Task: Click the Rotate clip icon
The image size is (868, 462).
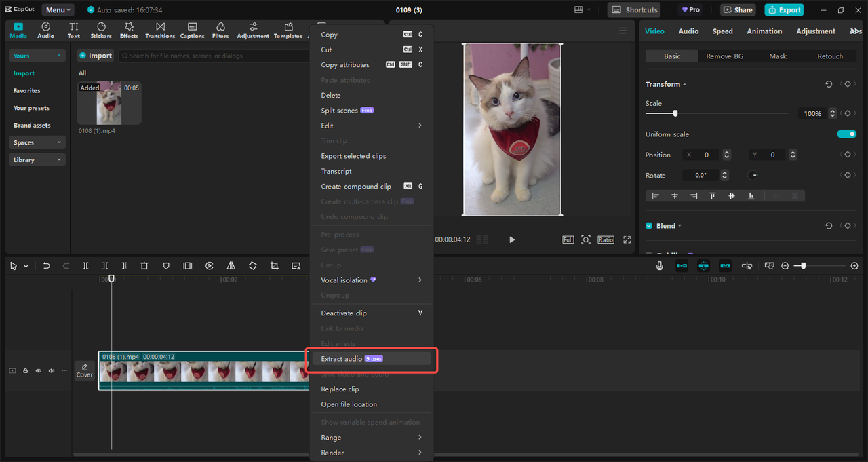Action: coord(253,266)
